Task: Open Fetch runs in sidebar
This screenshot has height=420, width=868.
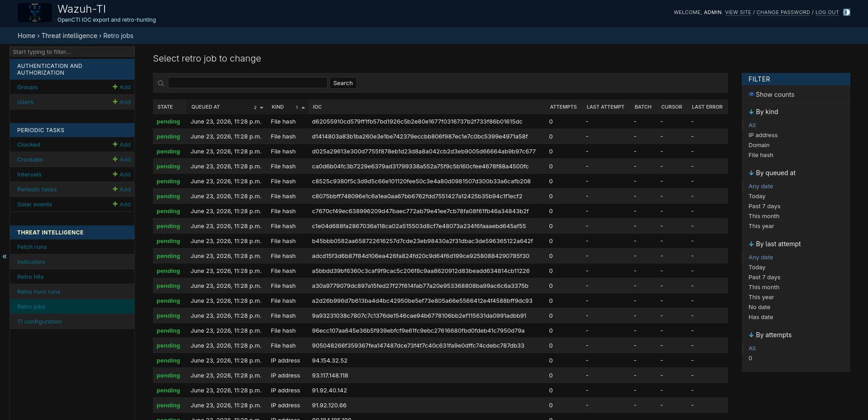Action: 32,247
